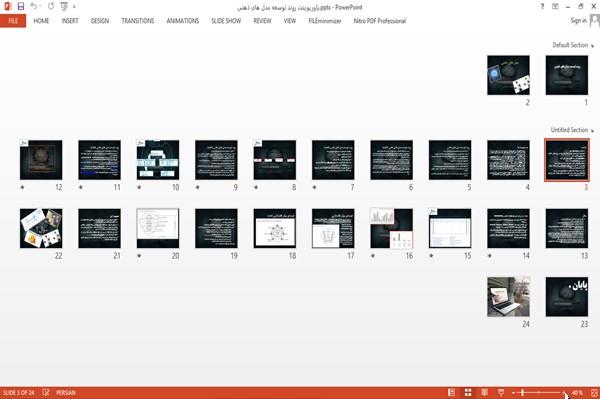This screenshot has width=600, height=399.
Task: Switch to the HOME ribbon tab
Action: coord(41,21)
